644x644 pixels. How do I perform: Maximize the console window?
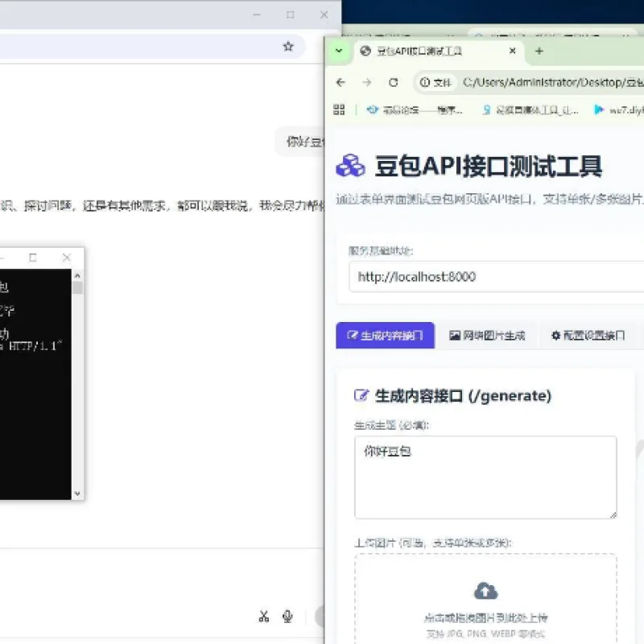[x=33, y=258]
